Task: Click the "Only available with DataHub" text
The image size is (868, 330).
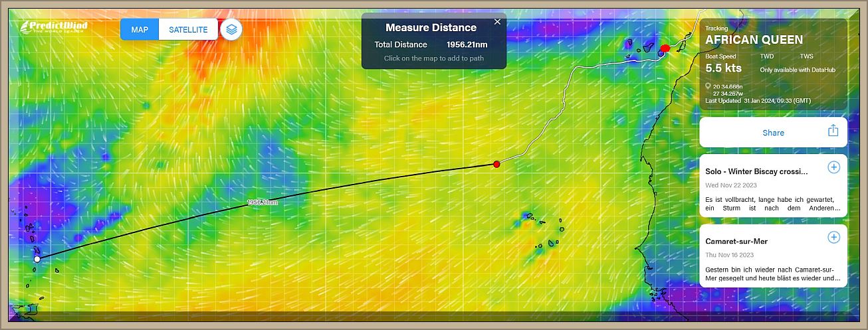Action: tap(798, 70)
